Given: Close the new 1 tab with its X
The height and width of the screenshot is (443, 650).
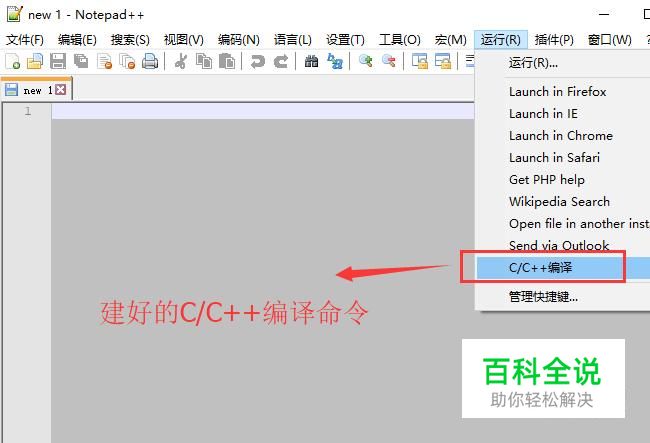Looking at the screenshot, I should pos(61,90).
